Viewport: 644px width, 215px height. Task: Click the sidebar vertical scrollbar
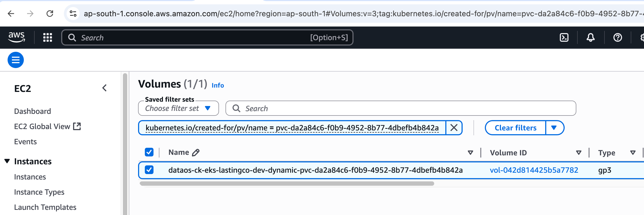coord(125,144)
